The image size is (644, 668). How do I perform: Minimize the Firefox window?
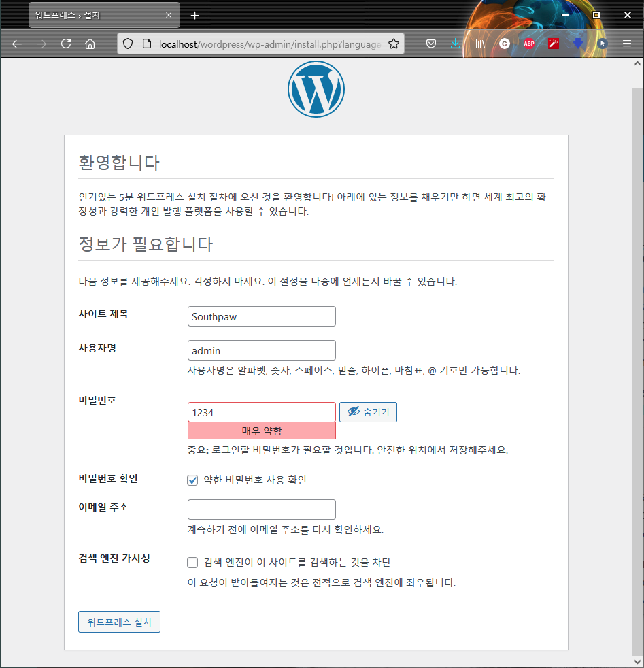click(565, 15)
